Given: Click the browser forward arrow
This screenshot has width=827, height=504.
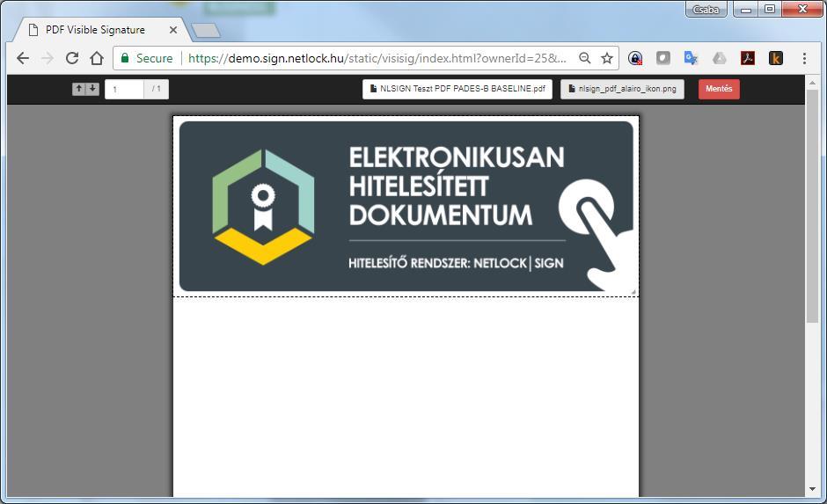Looking at the screenshot, I should point(48,58).
